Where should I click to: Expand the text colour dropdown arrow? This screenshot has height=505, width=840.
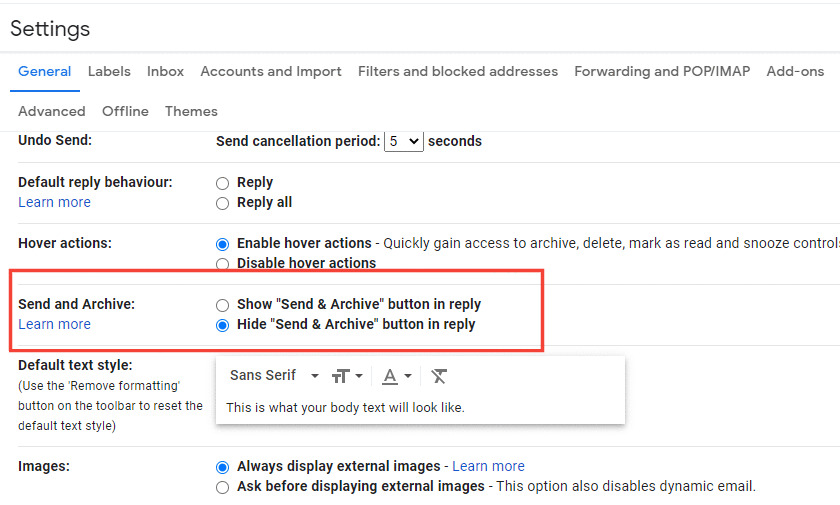(x=408, y=376)
